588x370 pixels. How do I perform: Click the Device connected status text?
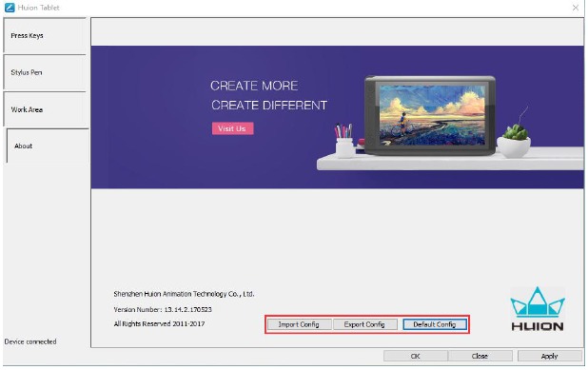click(30, 341)
